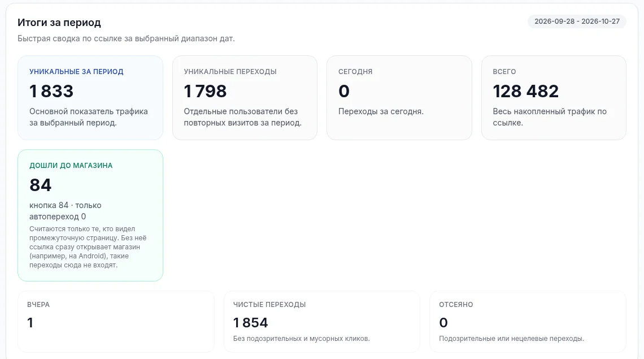Select the "Всего" card label

coord(504,72)
